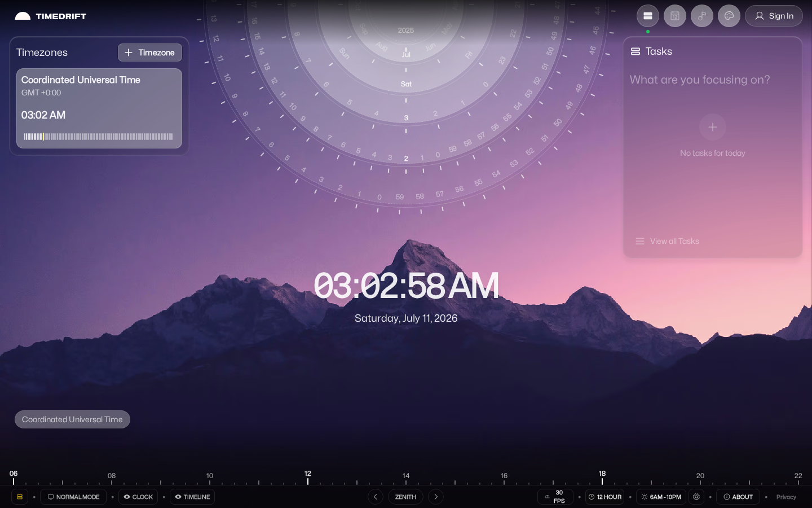Viewport: 812px width, 508px height.
Task: Click 'GMT +0:00' on timezone card
Action: [41, 93]
